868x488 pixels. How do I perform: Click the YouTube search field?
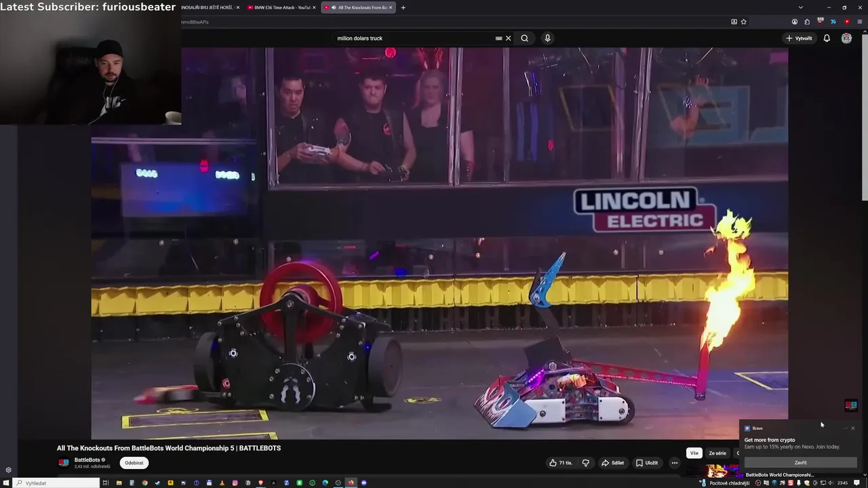[414, 38]
